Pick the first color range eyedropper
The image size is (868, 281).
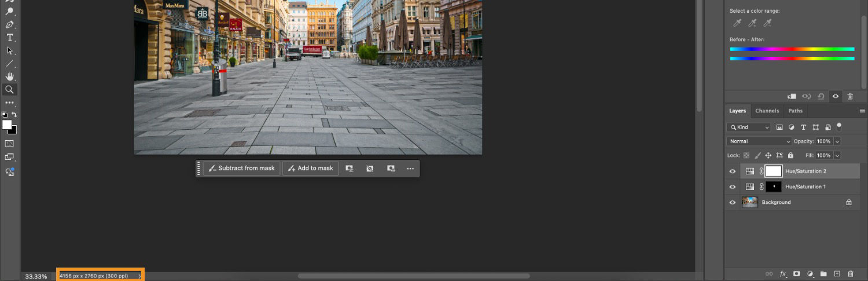tap(737, 23)
